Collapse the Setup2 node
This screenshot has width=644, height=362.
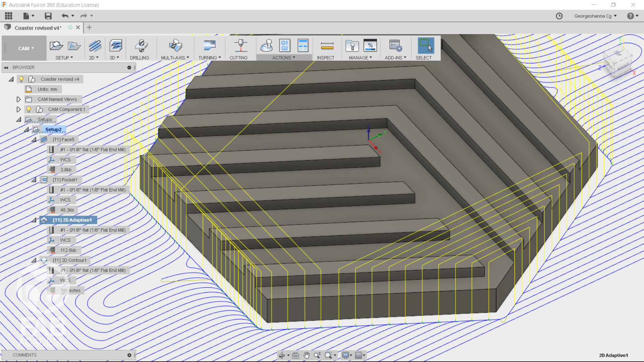coord(26,129)
